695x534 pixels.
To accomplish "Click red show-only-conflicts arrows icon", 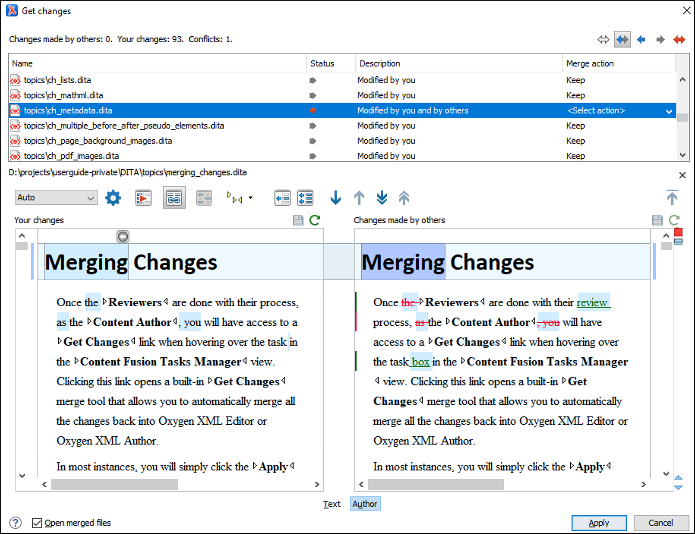I will tap(679, 39).
